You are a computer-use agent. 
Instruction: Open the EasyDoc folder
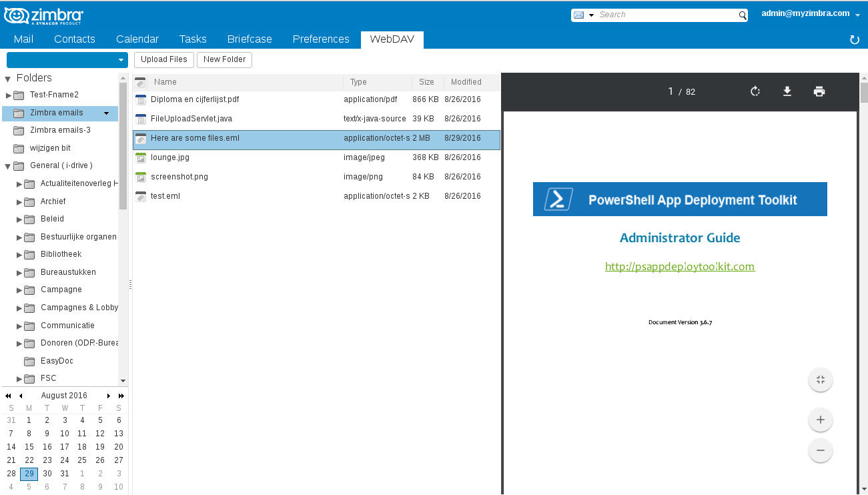click(57, 361)
